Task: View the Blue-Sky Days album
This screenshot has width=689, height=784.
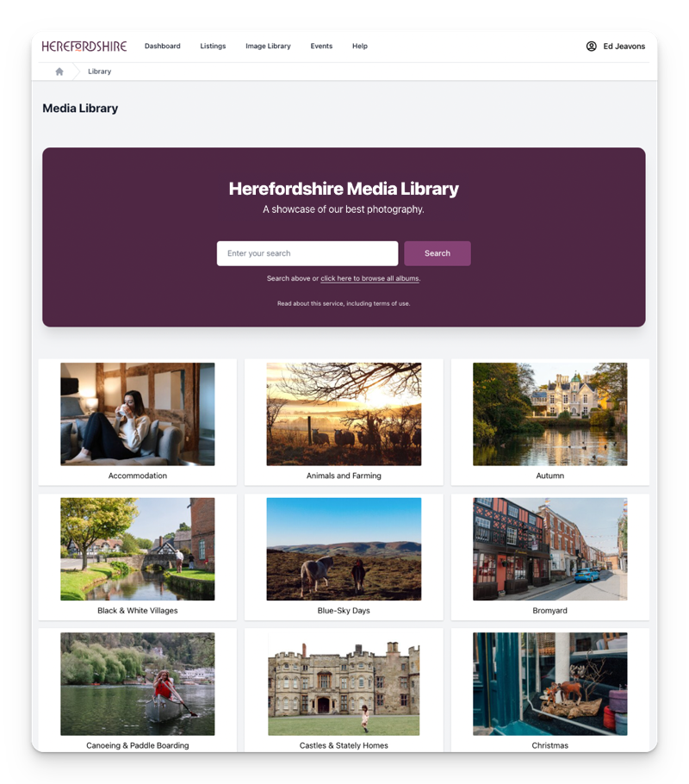Action: (x=344, y=549)
